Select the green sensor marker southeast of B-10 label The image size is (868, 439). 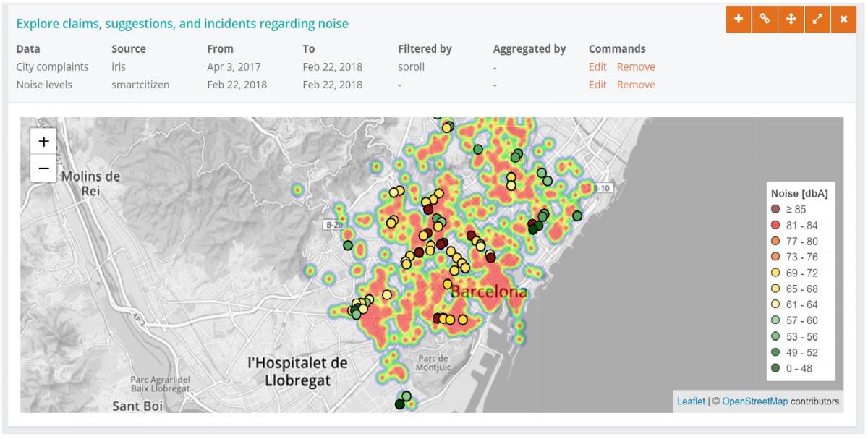click(576, 216)
